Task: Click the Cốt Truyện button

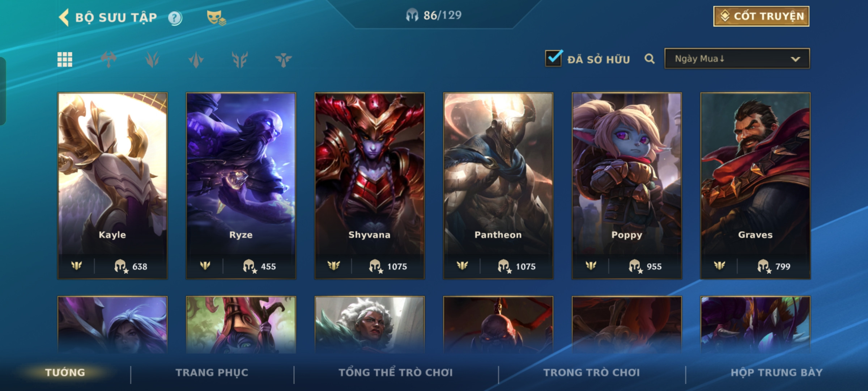Action: click(x=761, y=16)
